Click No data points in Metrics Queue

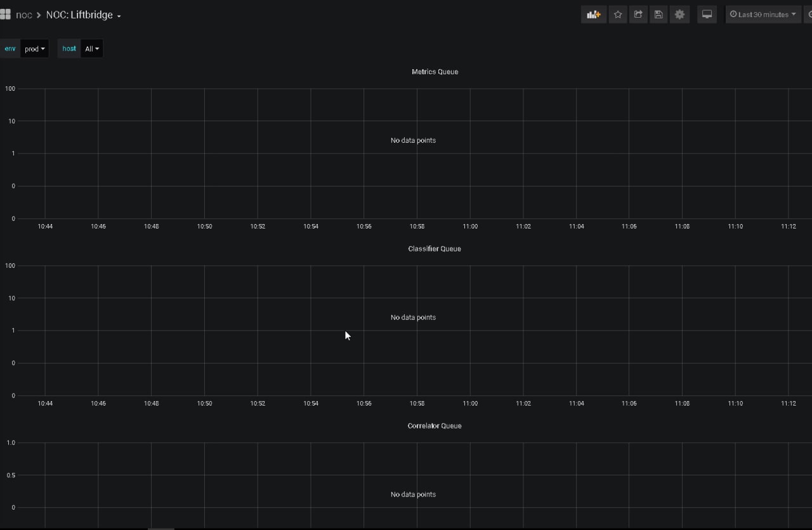click(x=413, y=140)
